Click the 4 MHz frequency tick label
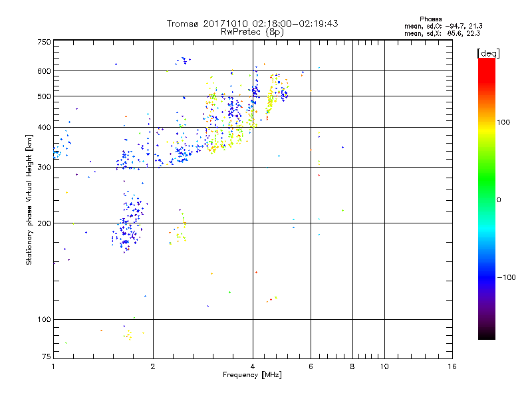This screenshot has width=532, height=399. [x=253, y=366]
